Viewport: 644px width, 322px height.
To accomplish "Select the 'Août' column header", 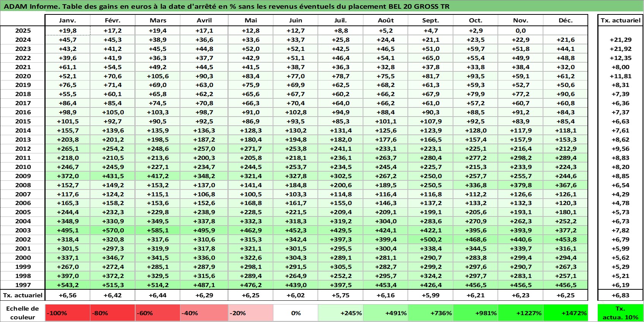I will click(x=386, y=21).
